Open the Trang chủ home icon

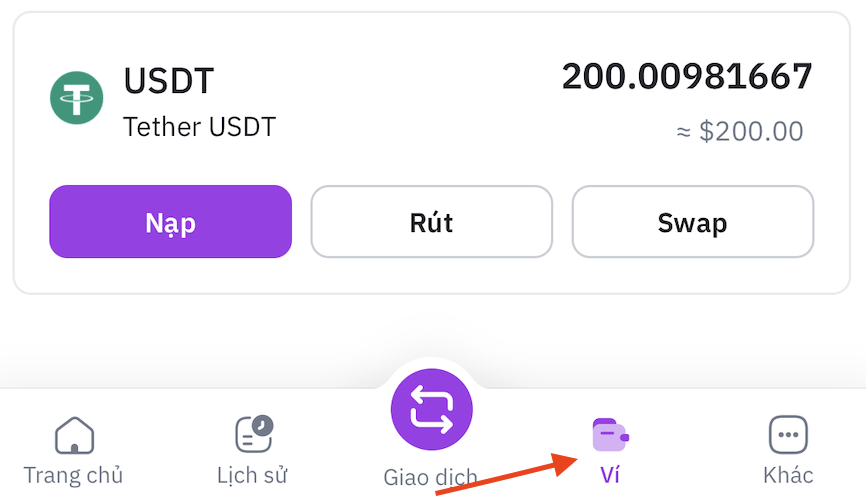click(x=74, y=435)
